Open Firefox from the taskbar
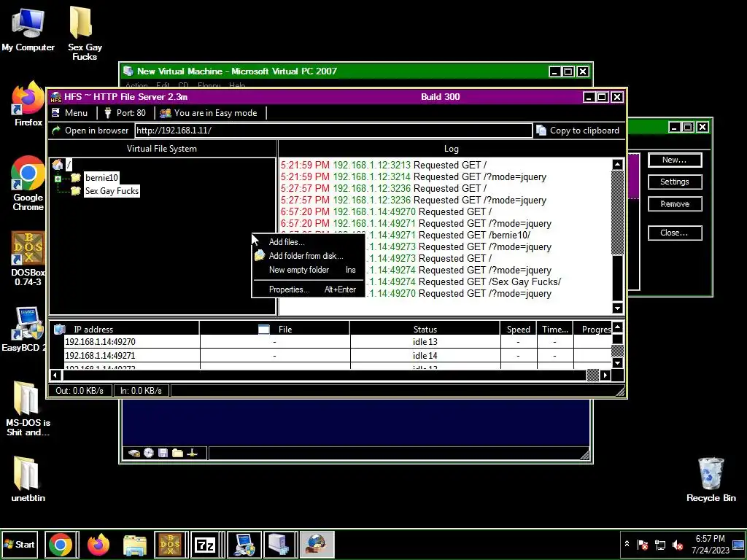Image resolution: width=747 pixels, height=560 pixels. coord(98,544)
